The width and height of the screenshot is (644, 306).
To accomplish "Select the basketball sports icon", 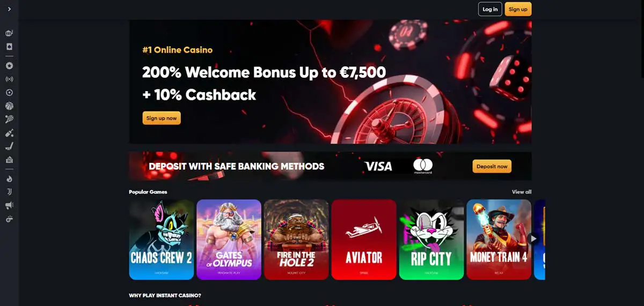I will [x=9, y=106].
